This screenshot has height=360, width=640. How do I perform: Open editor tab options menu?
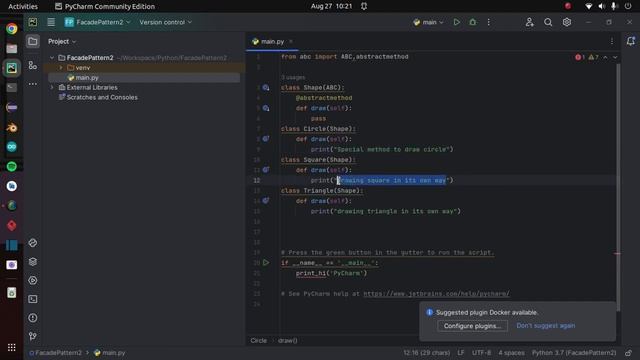pos(611,41)
